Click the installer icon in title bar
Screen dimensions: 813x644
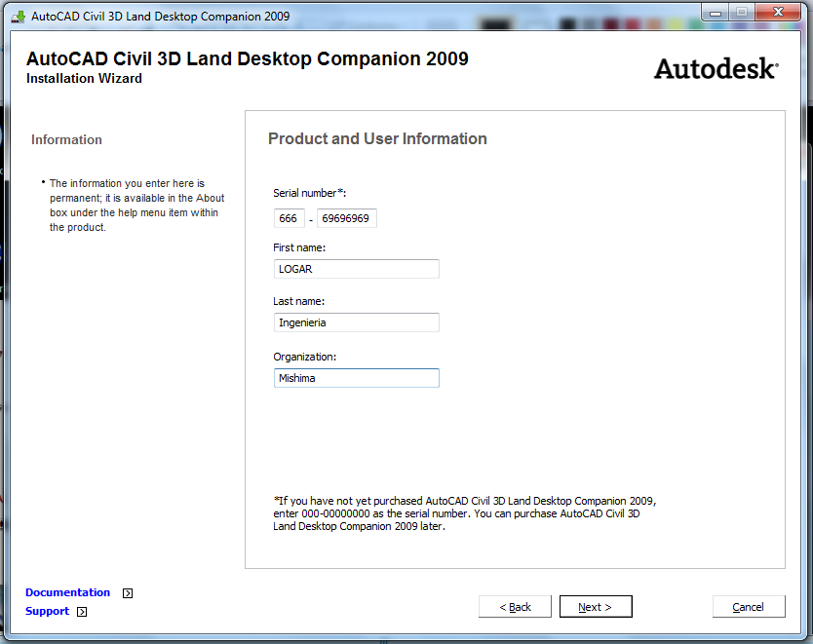19,16
